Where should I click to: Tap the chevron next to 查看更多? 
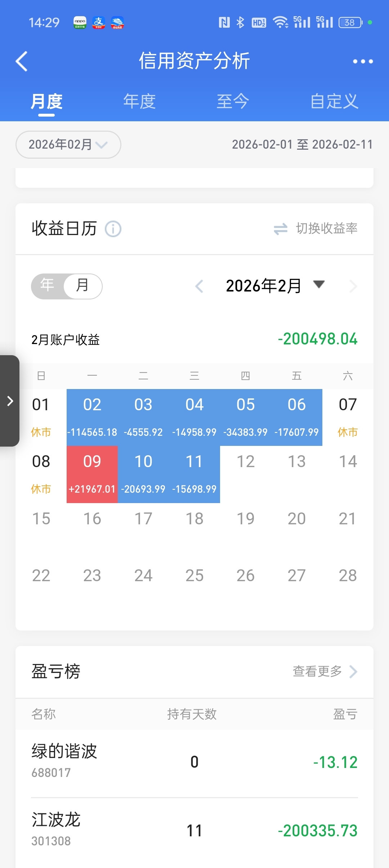click(354, 672)
